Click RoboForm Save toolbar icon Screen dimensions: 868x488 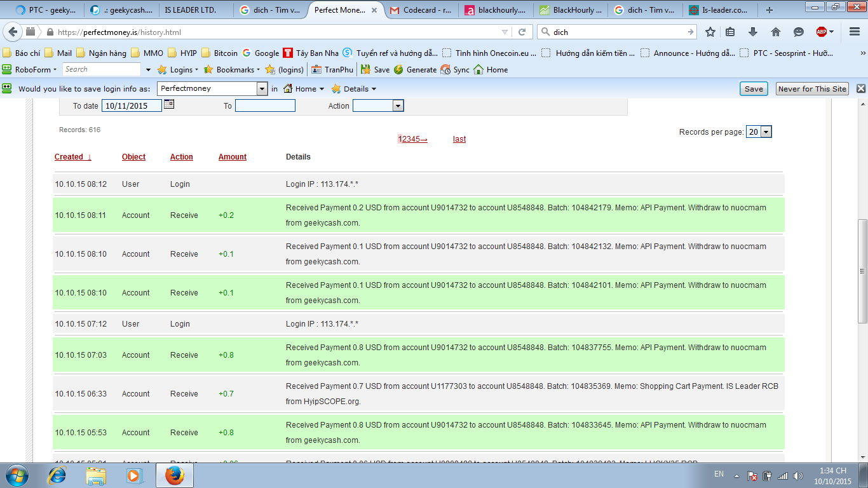tap(375, 70)
